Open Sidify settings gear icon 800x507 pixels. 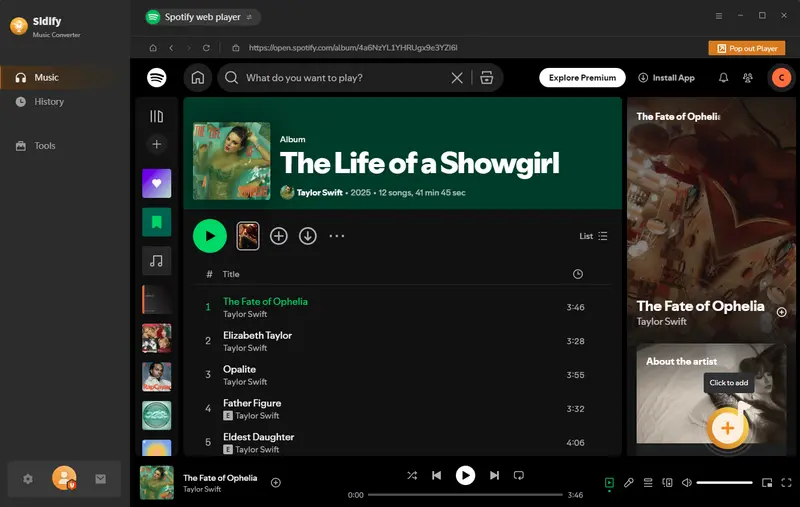click(28, 479)
